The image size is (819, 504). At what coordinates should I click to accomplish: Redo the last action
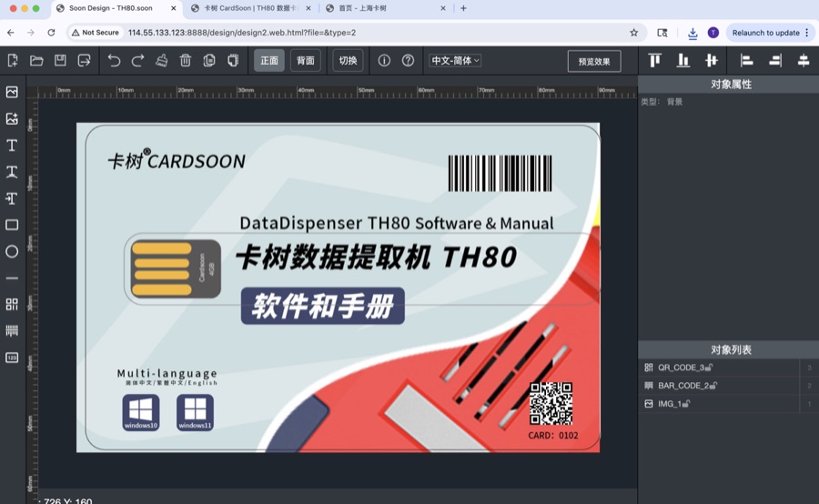click(137, 61)
